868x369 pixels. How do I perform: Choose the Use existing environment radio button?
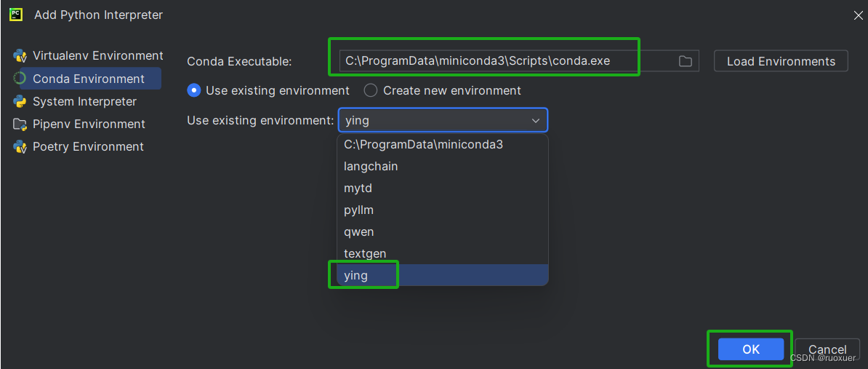click(x=194, y=90)
